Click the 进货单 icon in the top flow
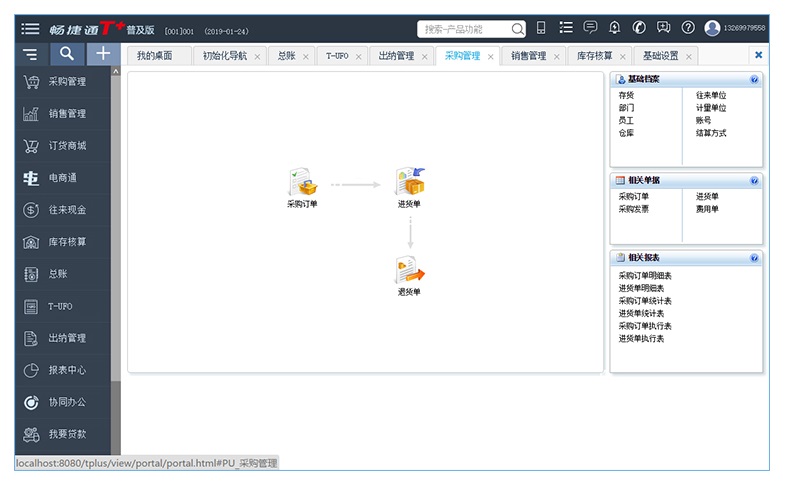 [409, 183]
